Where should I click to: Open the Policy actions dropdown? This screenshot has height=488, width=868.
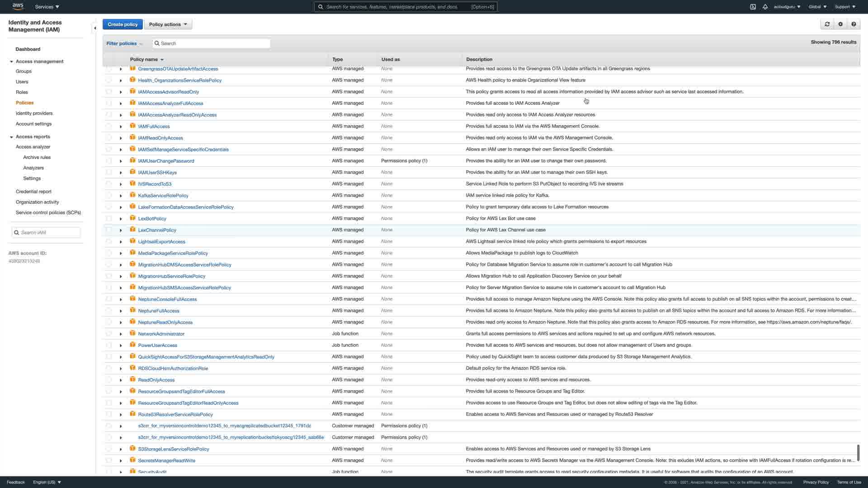click(168, 24)
